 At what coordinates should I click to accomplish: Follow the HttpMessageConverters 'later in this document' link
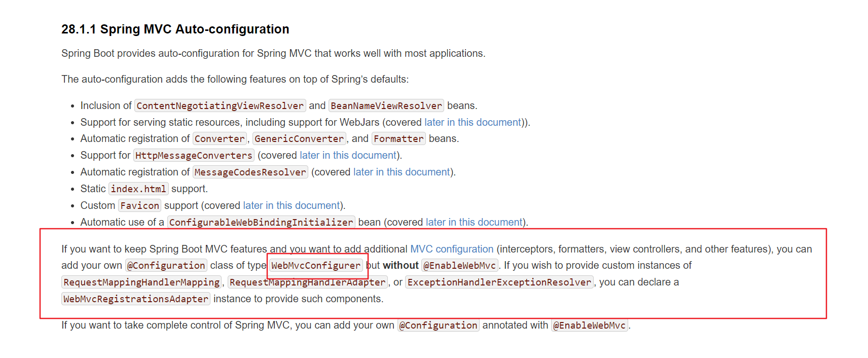[x=348, y=155]
